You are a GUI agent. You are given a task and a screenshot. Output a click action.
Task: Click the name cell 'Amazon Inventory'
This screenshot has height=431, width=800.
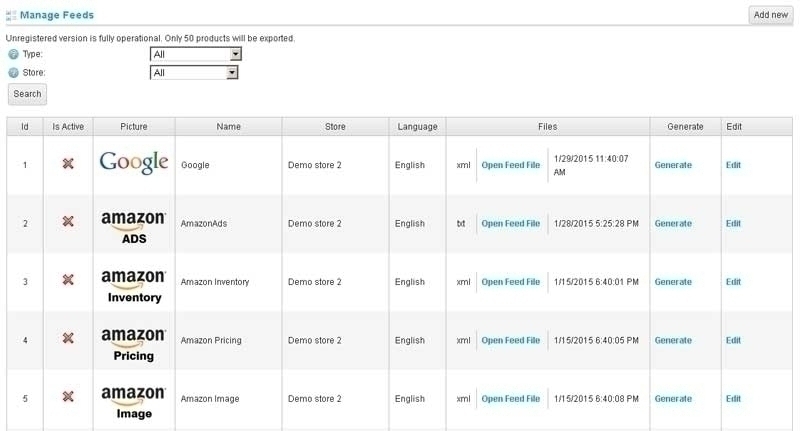pyautogui.click(x=215, y=282)
